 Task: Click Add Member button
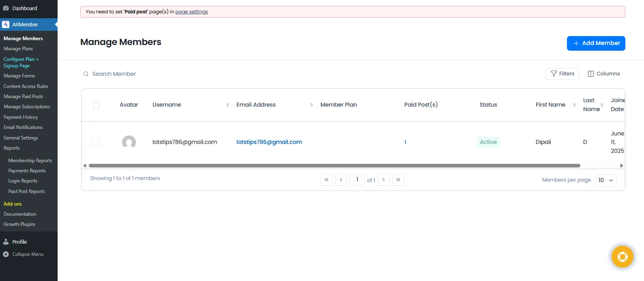596,43
